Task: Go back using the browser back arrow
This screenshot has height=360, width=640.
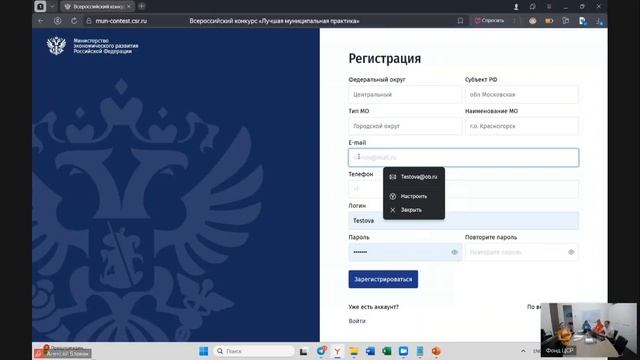Action: click(x=41, y=20)
